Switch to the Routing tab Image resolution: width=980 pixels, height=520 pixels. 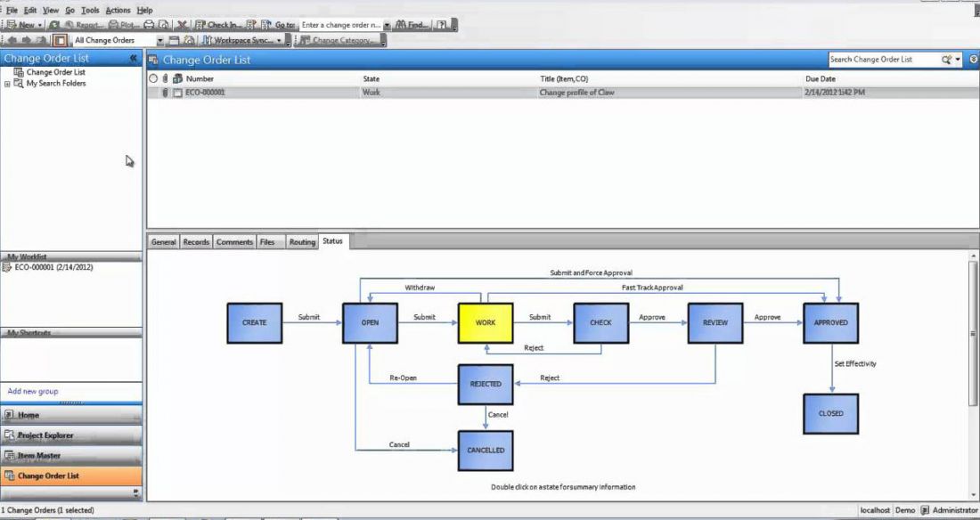coord(302,242)
